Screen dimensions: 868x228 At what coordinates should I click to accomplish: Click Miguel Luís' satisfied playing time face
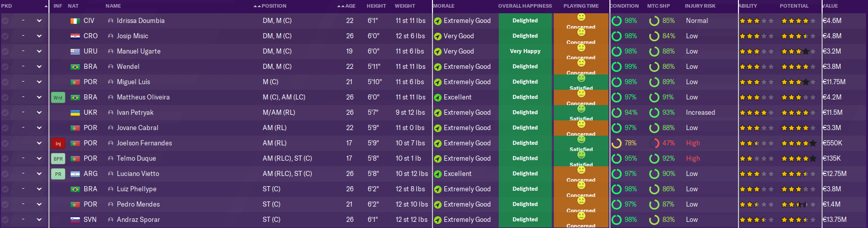click(x=581, y=79)
